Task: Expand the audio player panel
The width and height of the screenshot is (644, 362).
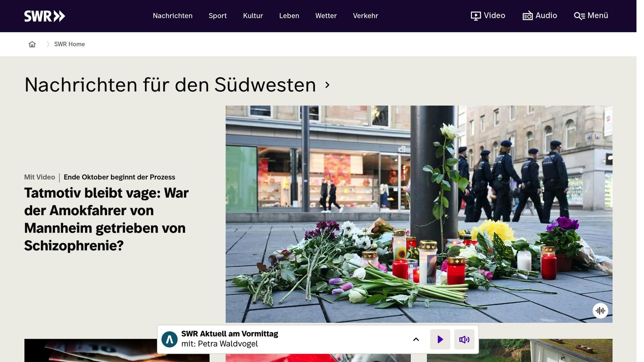Action: [416, 339]
